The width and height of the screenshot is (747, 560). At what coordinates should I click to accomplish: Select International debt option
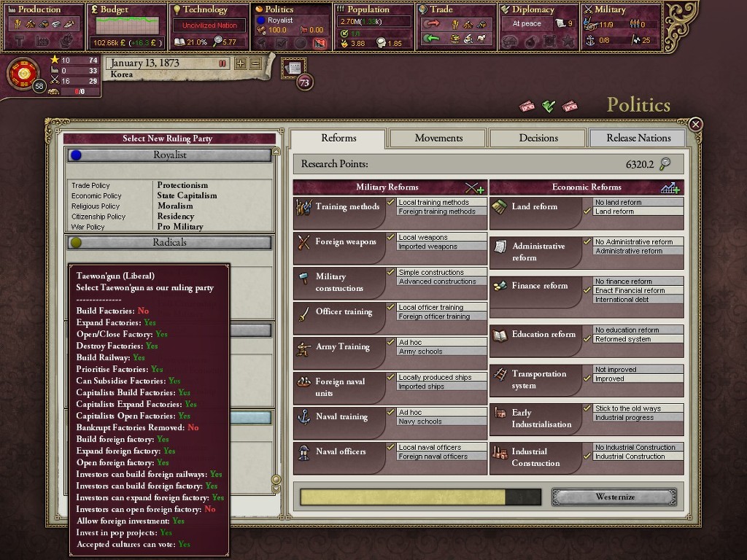[x=638, y=300]
